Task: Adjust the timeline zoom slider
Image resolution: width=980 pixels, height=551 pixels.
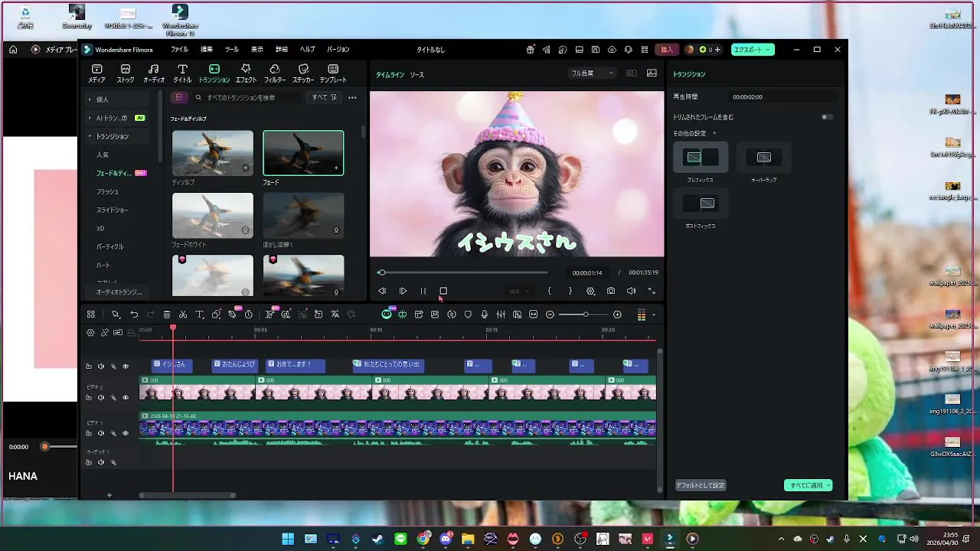Action: (x=586, y=315)
